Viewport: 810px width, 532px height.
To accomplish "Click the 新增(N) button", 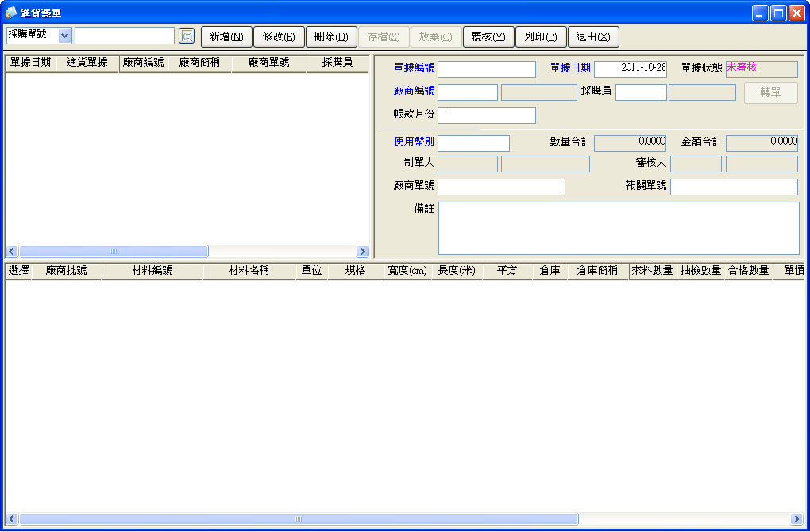I will click(x=226, y=37).
